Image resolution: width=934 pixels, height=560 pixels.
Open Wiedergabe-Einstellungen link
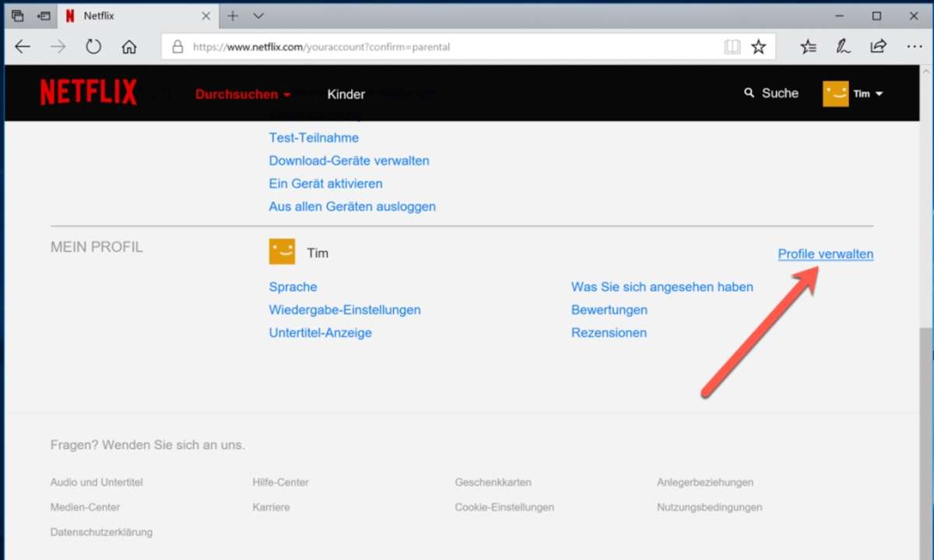[x=345, y=310]
